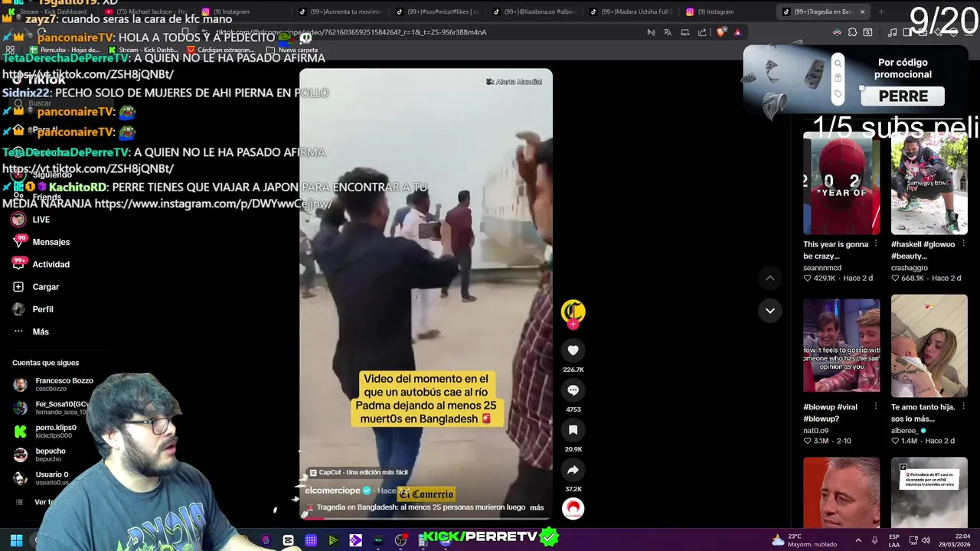Open the 'Nueva carpeta' bookmarks folder

[x=292, y=50]
